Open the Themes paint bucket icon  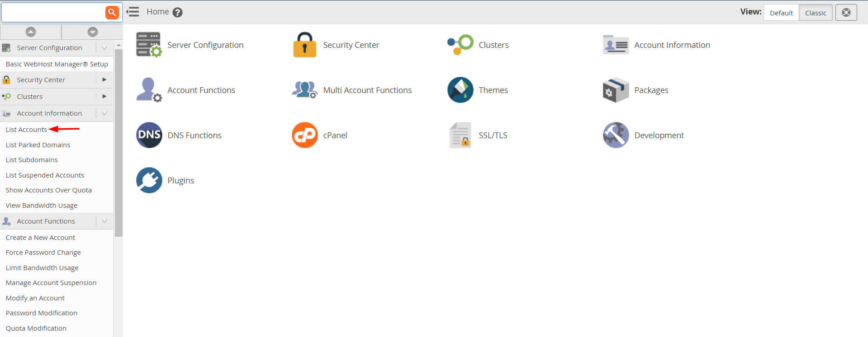coord(460,90)
